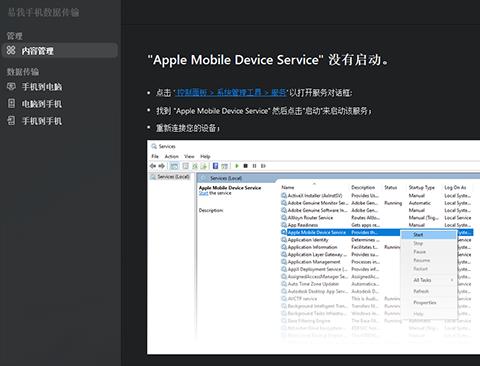Click the Services illustration screenshot title icon
The image size is (480, 366).
pyautogui.click(x=154, y=146)
